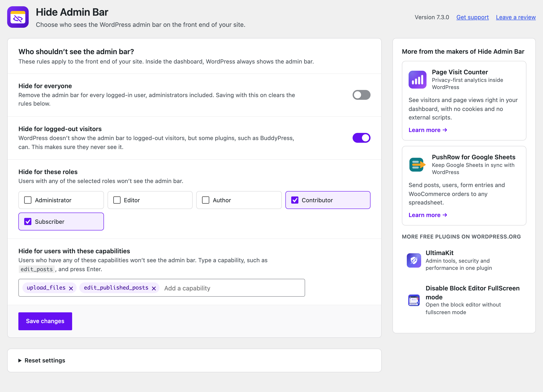Image resolution: width=543 pixels, height=392 pixels.
Task: Open Disable Block Editor FullScreen mode title
Action: pyautogui.click(x=472, y=292)
